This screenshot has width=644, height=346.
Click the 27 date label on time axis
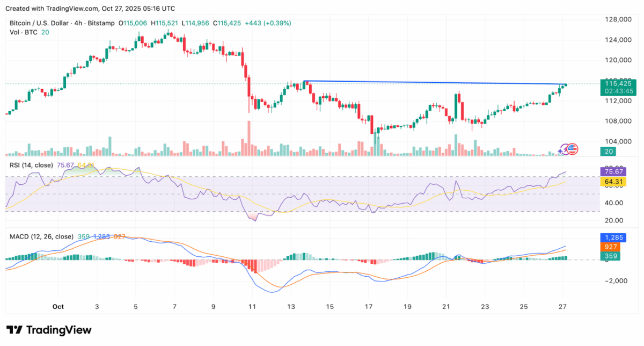tap(562, 306)
